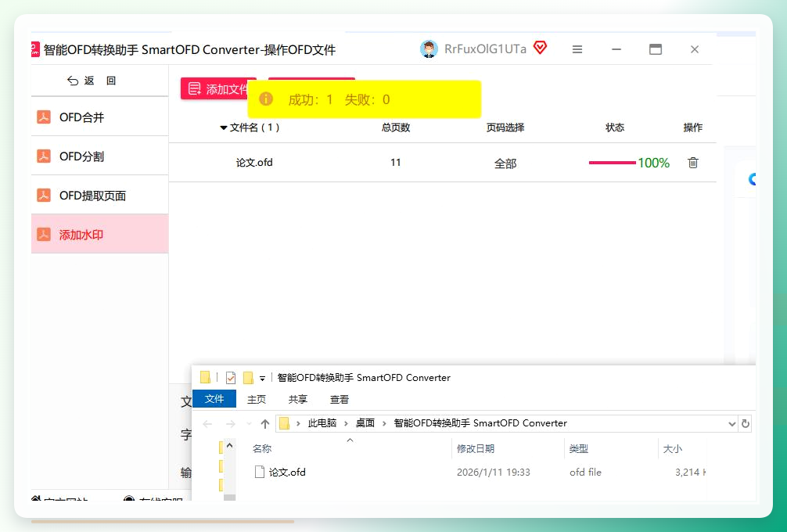Select 论文.ofd file in Explorer

287,472
